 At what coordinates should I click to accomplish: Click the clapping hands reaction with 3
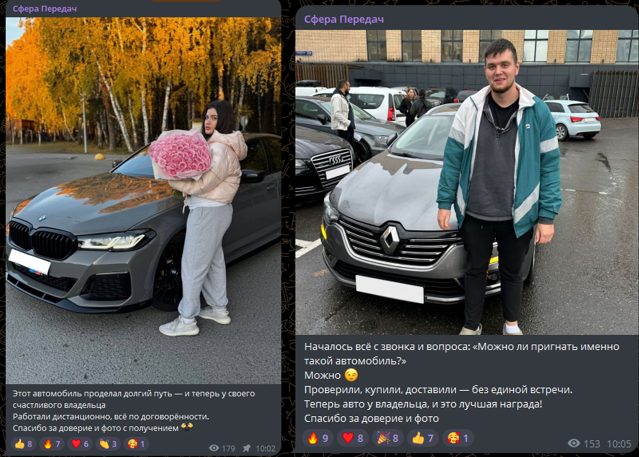[x=108, y=444]
